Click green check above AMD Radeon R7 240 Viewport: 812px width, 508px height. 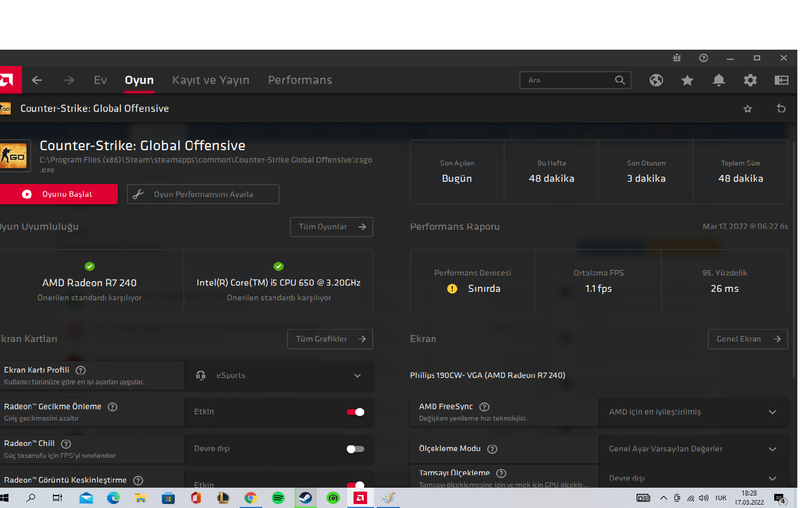point(90,266)
